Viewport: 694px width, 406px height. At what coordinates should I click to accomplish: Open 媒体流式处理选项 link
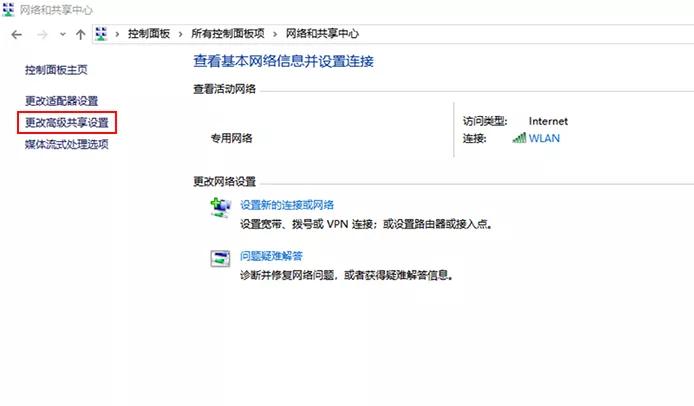tap(67, 144)
